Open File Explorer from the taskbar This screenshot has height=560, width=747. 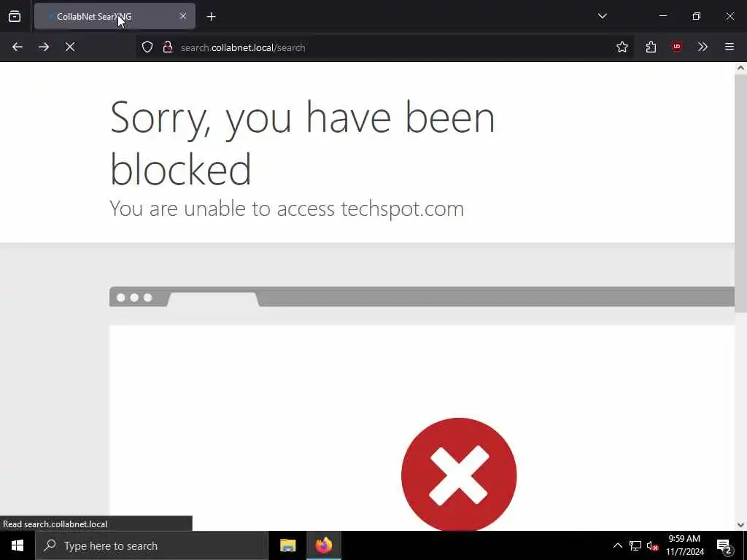click(x=287, y=545)
